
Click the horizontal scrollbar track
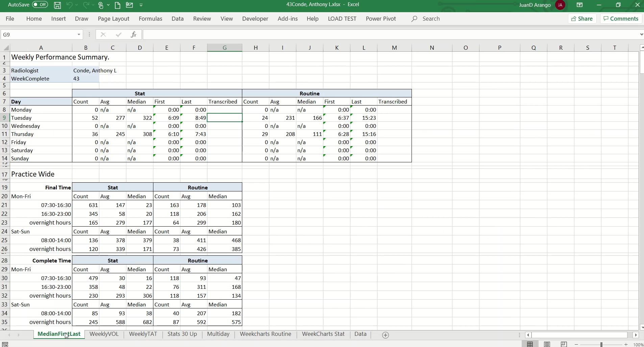point(579,335)
